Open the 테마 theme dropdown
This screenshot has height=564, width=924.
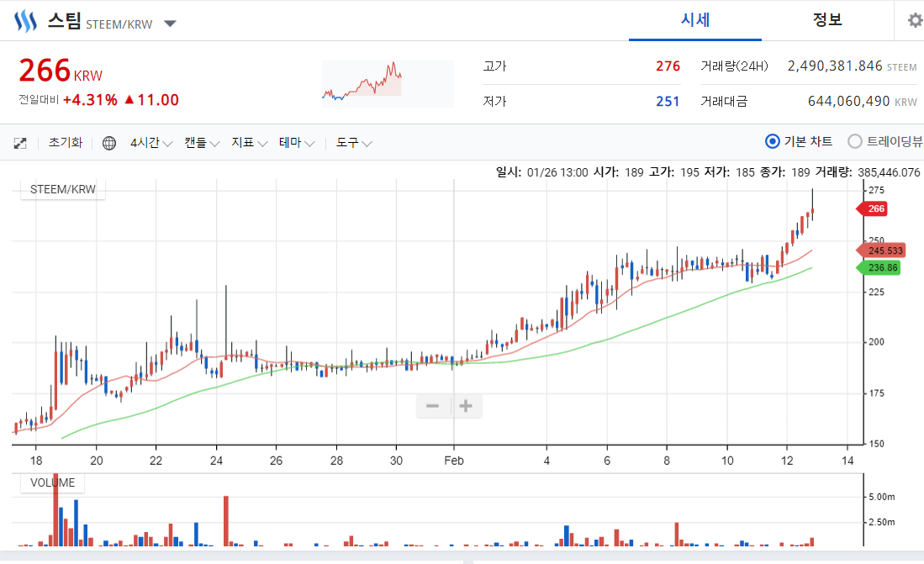[x=297, y=143]
